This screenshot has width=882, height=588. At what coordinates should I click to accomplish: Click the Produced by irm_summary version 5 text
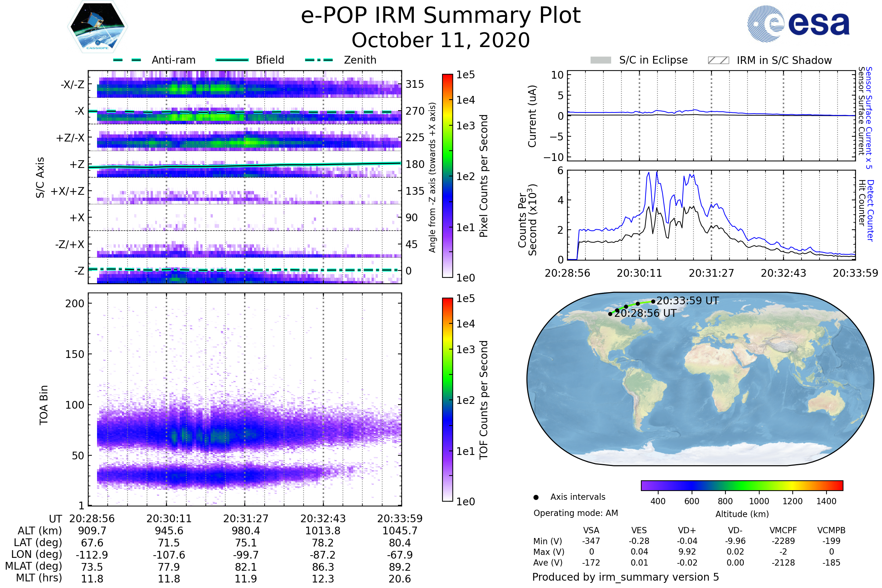(x=625, y=577)
